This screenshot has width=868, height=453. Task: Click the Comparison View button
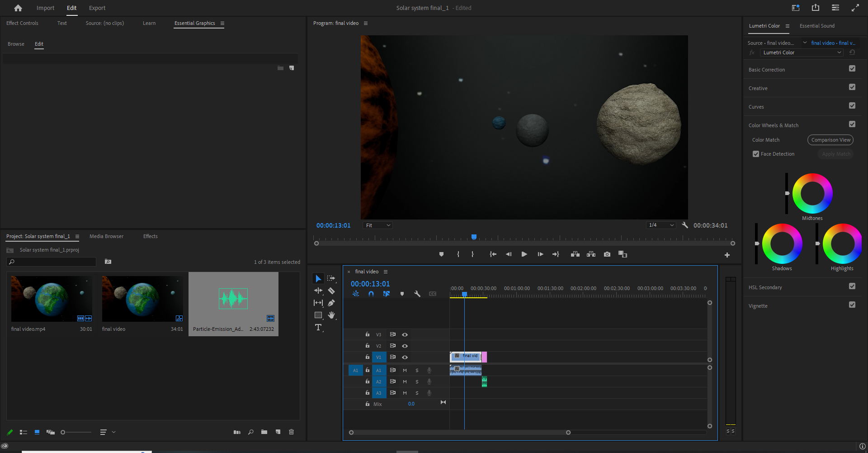tap(830, 140)
